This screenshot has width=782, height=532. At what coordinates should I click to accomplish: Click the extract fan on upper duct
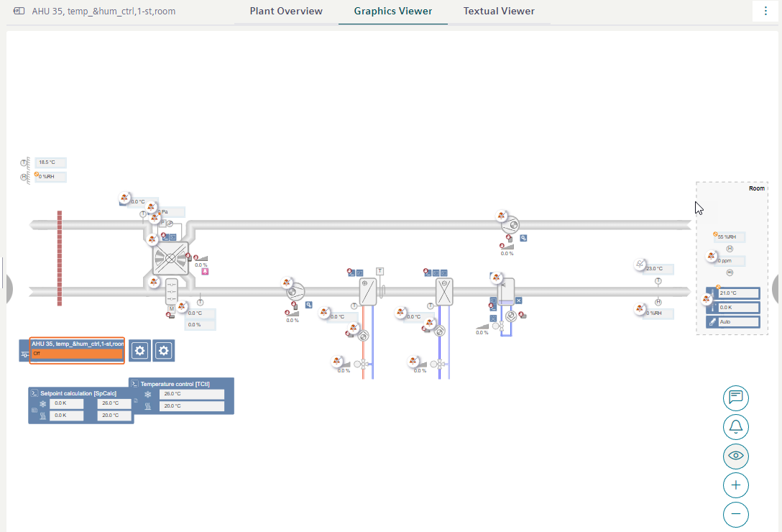pos(511,224)
